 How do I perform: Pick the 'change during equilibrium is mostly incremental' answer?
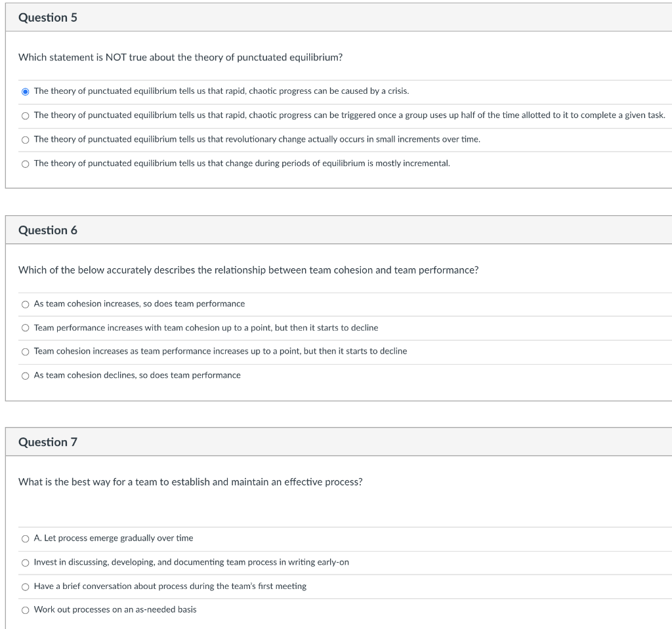coord(25,163)
